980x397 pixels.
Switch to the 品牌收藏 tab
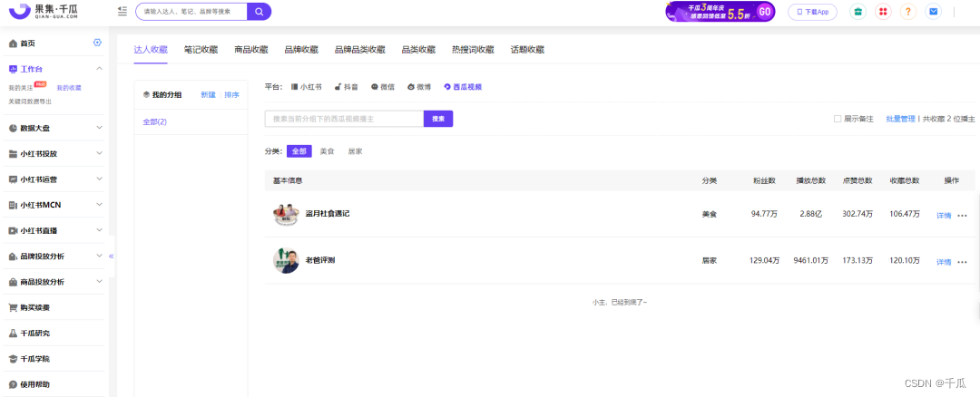pyautogui.click(x=301, y=50)
